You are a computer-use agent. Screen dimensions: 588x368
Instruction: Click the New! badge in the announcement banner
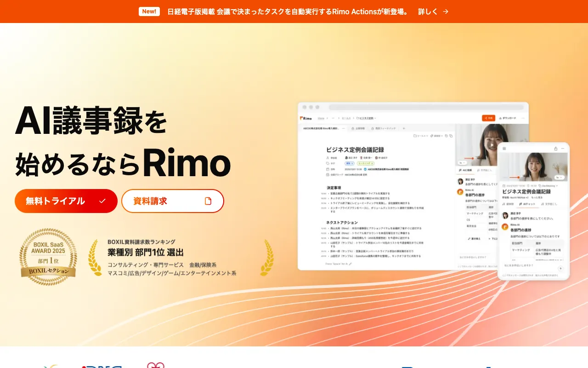point(149,11)
